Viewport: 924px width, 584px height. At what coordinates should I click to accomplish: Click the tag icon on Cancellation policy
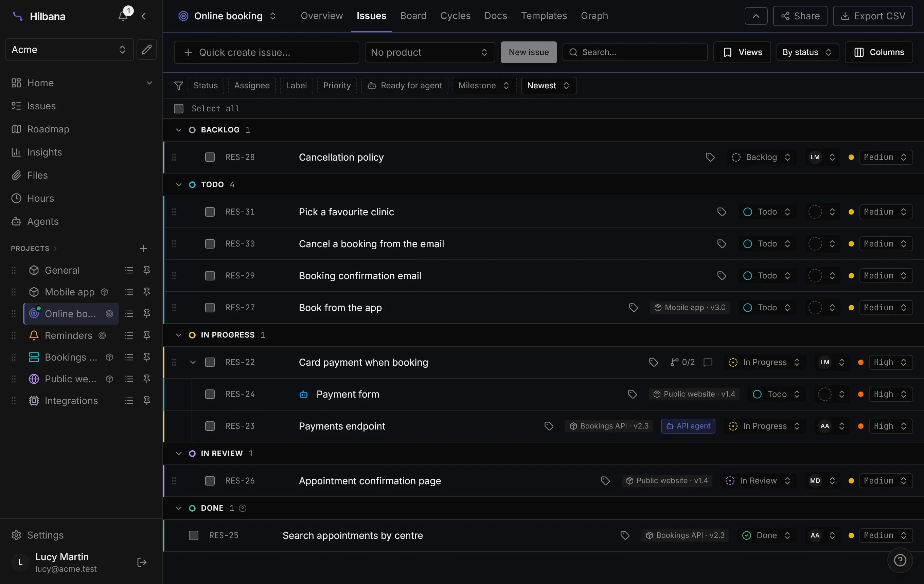tap(710, 157)
